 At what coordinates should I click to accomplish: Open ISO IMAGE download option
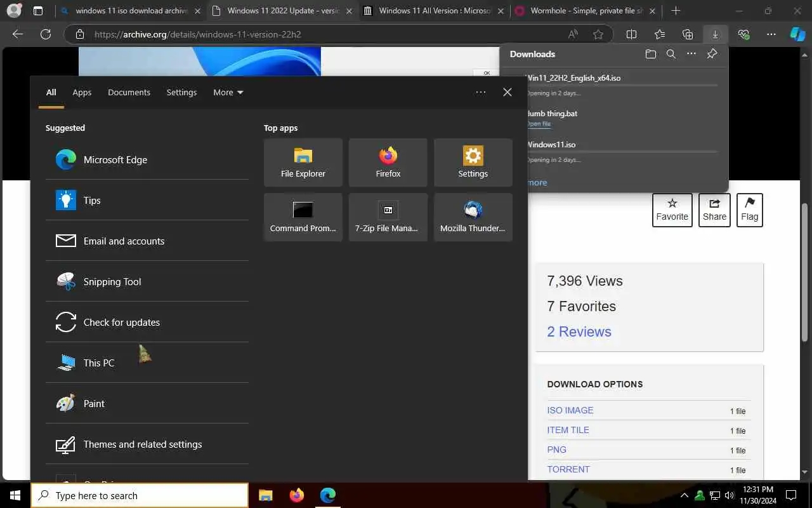point(570,410)
